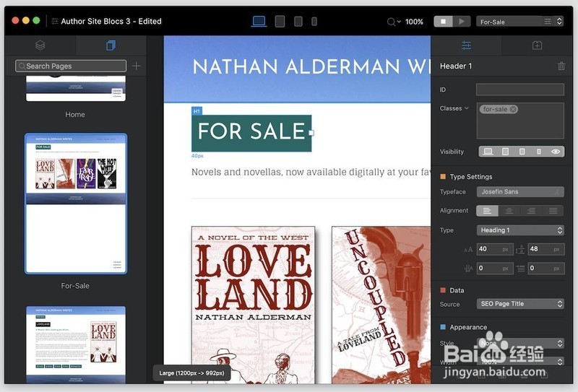Click the font size AA icon
The width and height of the screenshot is (578, 392).
point(468,250)
